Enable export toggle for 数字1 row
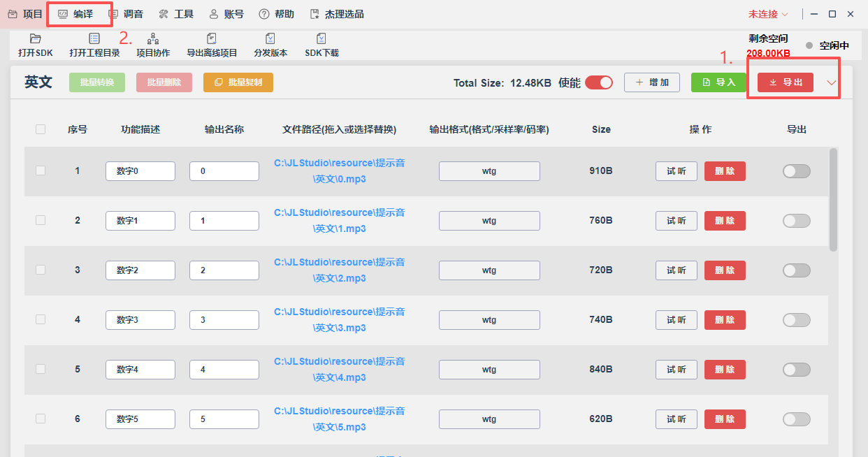 pyautogui.click(x=797, y=221)
